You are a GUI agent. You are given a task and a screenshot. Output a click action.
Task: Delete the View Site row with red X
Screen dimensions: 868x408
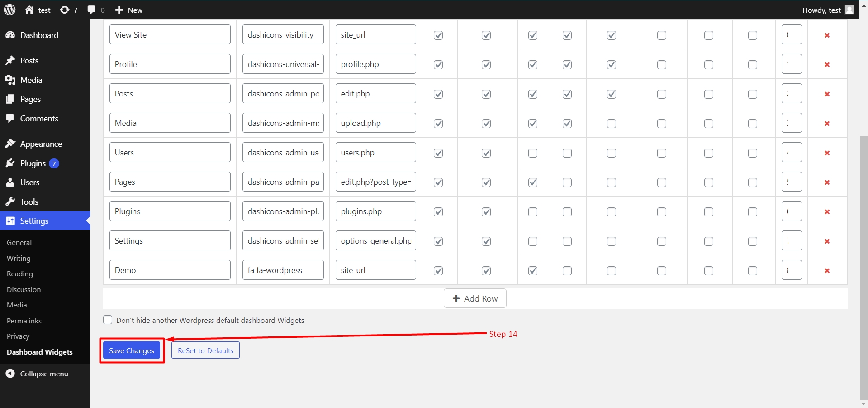tap(827, 35)
